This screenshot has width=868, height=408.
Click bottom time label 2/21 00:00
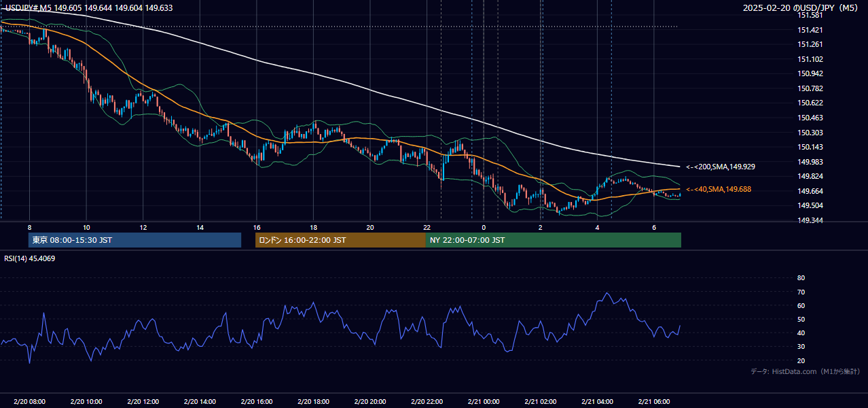[x=484, y=401]
